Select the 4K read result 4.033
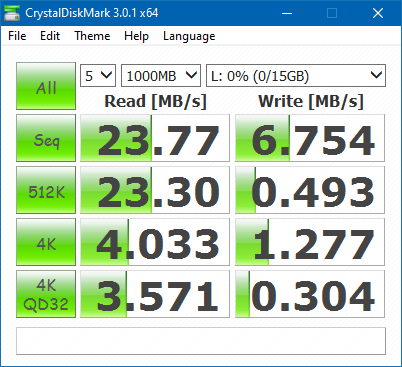Viewport: 402px width, 367px height. click(155, 242)
